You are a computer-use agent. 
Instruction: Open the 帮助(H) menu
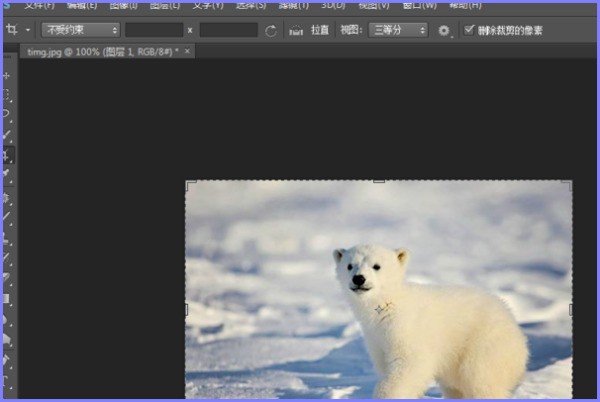pyautogui.click(x=466, y=5)
